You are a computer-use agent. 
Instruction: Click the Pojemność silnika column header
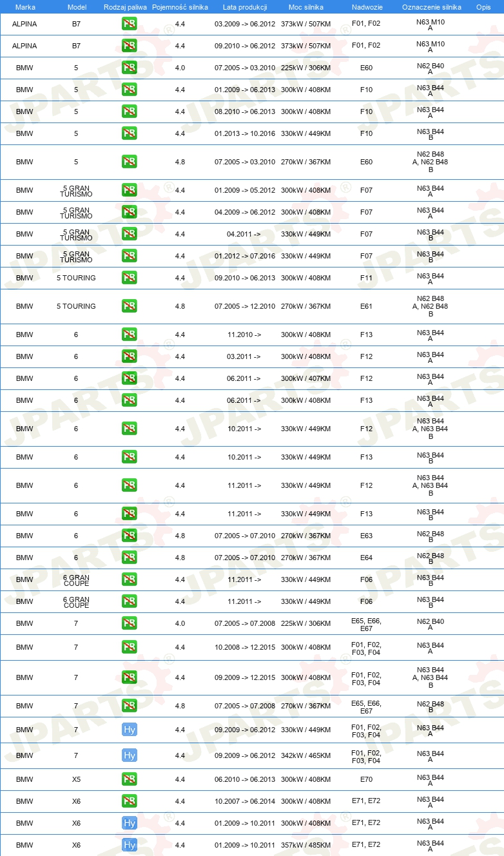pos(180,7)
